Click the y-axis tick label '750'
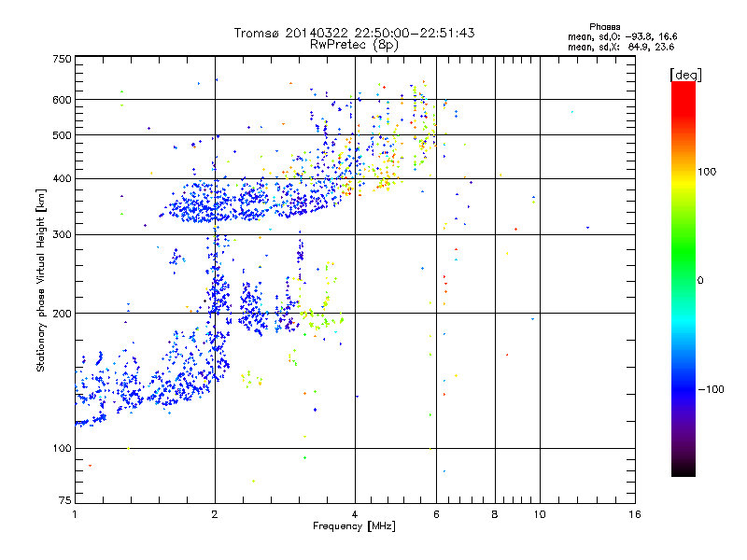The height and width of the screenshot is (560, 747). 62,59
